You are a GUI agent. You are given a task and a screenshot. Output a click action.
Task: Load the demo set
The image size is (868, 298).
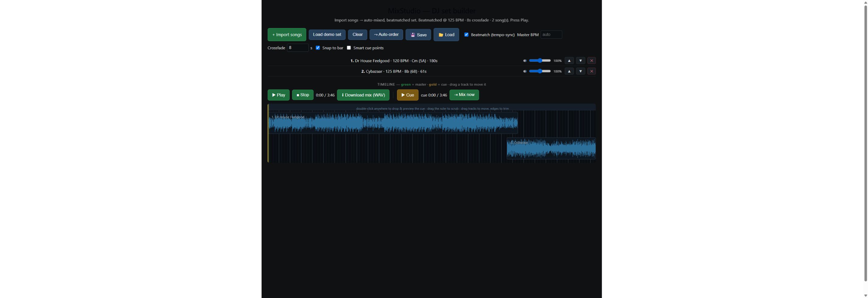pos(327,34)
